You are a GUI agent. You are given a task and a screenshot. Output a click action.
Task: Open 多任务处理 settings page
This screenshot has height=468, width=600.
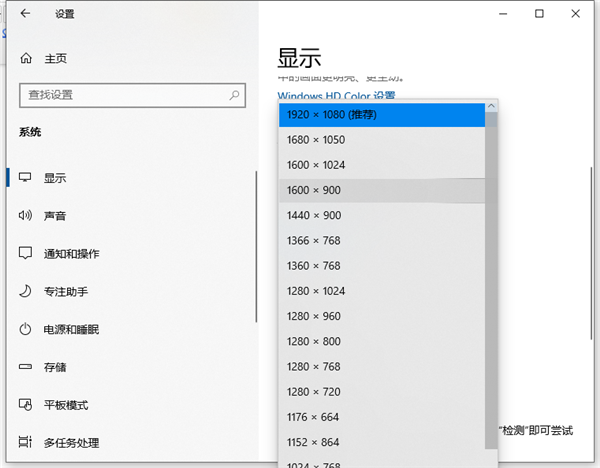(71, 443)
